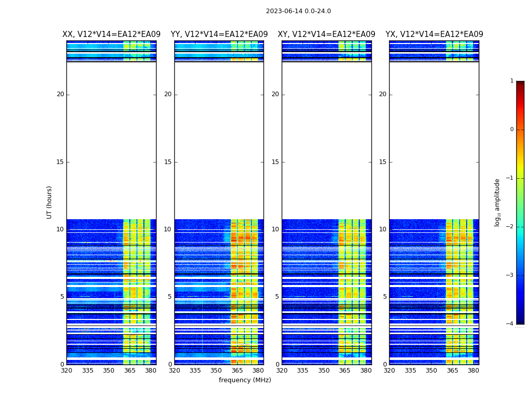Click the UT (hours) y-axis label
This screenshot has height=405, width=532.
tap(49, 202)
